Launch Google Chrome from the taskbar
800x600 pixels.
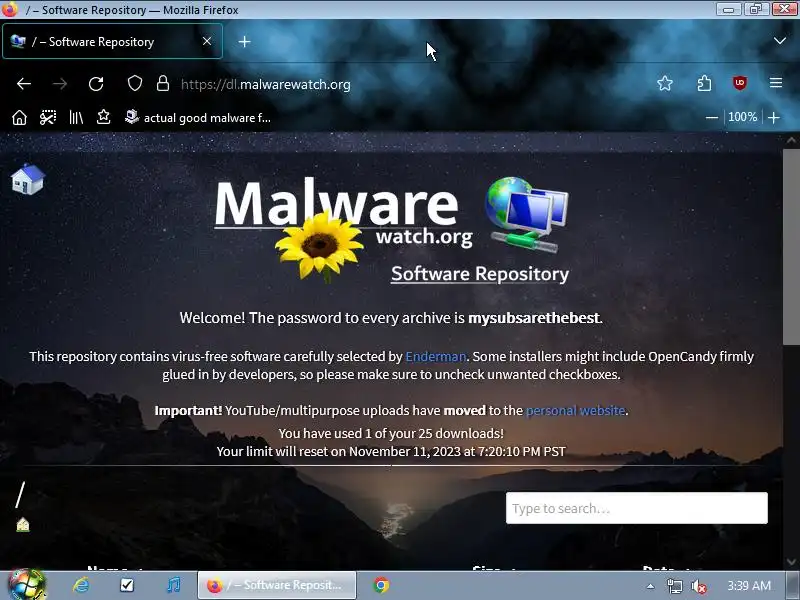point(381,585)
